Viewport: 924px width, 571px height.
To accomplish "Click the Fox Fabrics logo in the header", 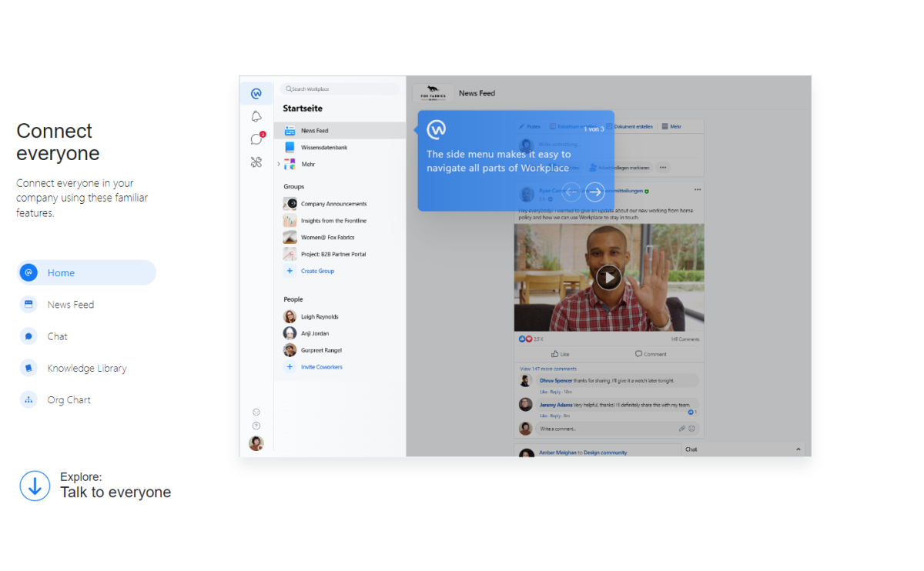I will (x=433, y=92).
